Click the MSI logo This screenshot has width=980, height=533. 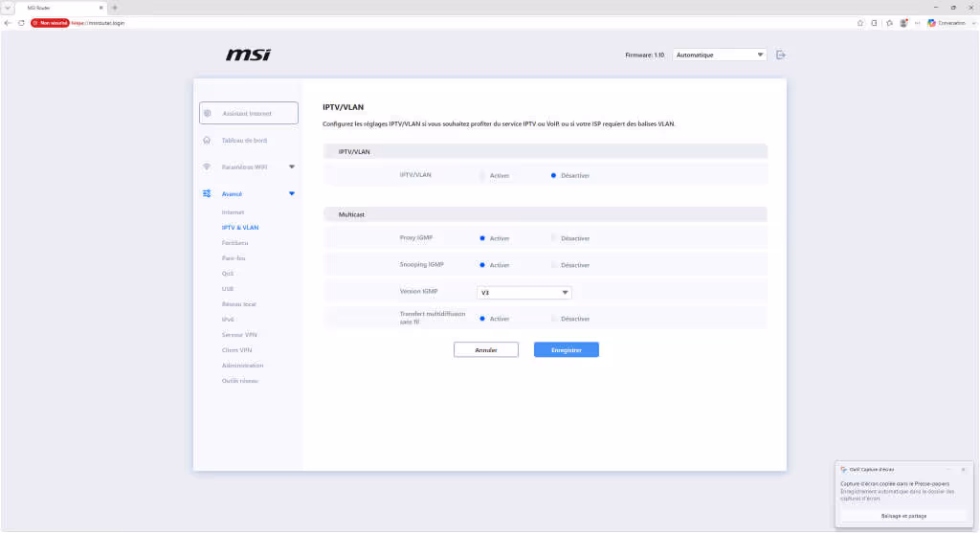(x=248, y=55)
